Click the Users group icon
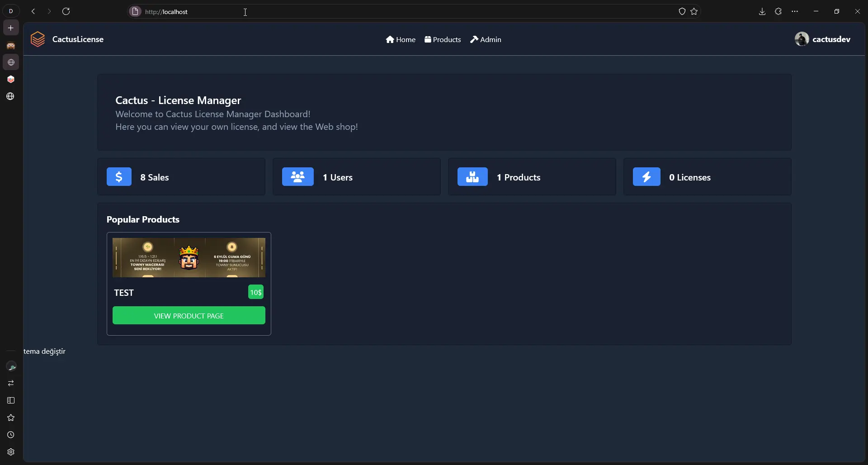Viewport: 868px width, 465px height. pos(298,177)
